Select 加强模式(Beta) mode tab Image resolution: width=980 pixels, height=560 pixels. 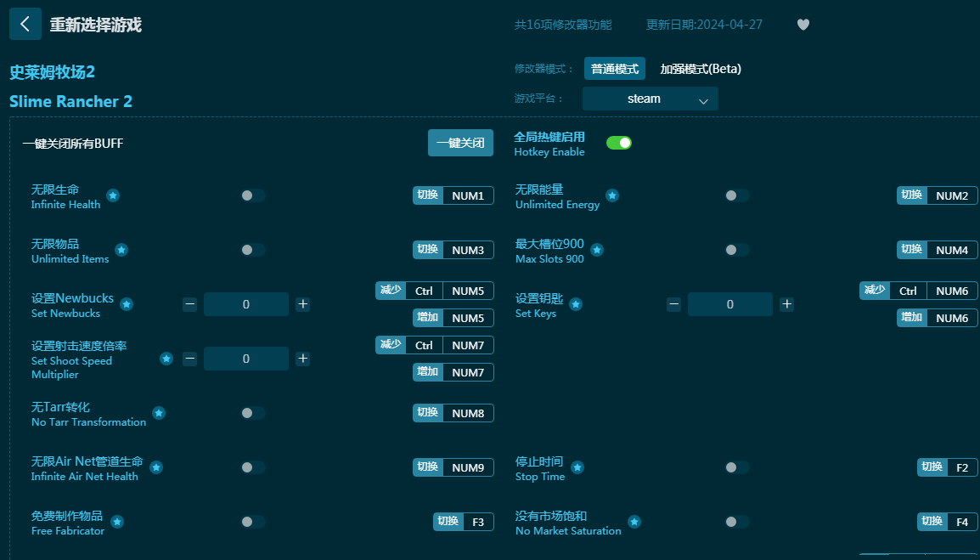coord(701,69)
